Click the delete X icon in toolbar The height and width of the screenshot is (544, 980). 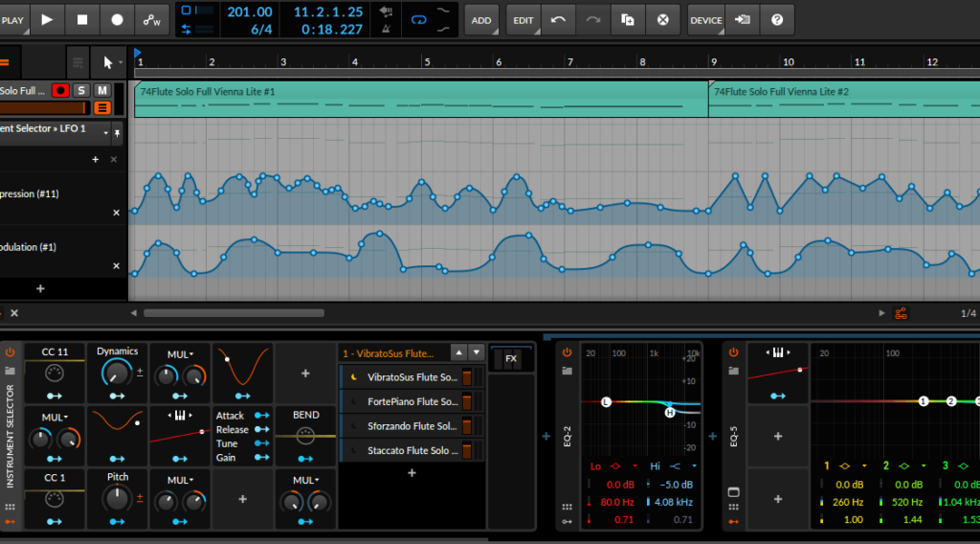662,19
